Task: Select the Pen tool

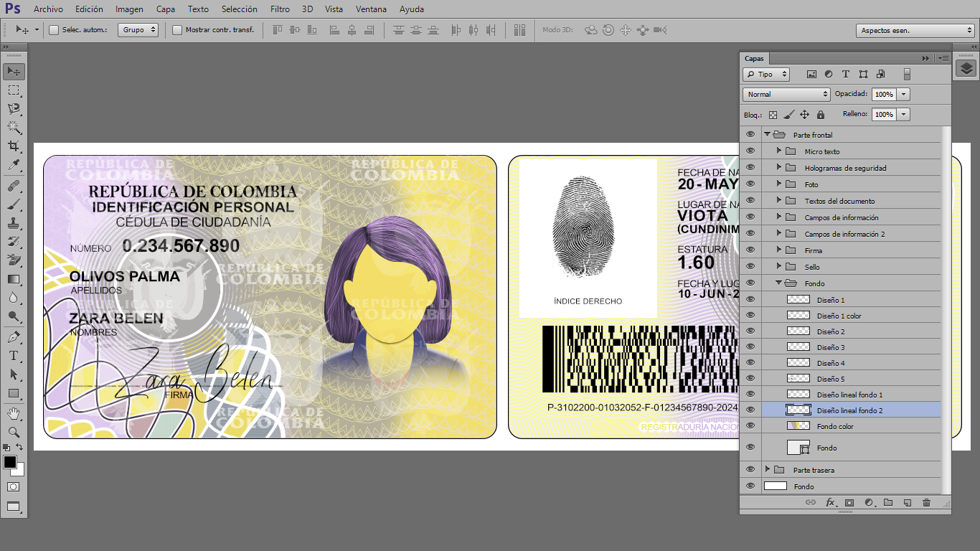Action: (14, 337)
